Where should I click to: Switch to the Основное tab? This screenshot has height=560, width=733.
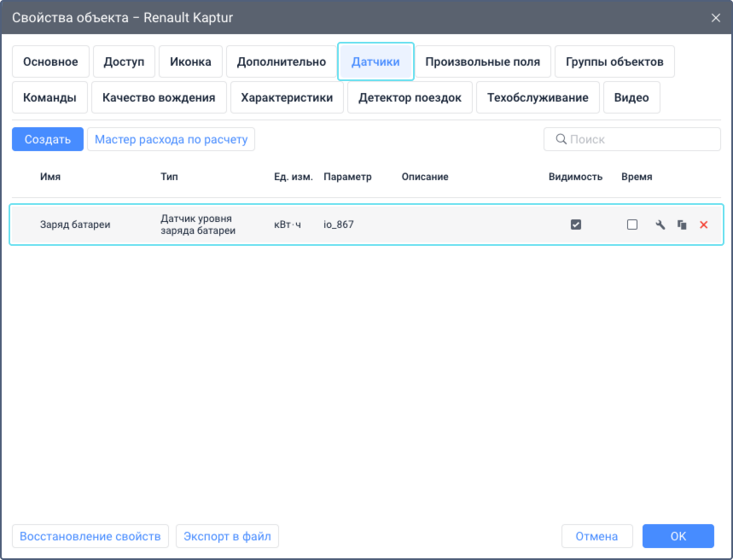click(x=50, y=61)
